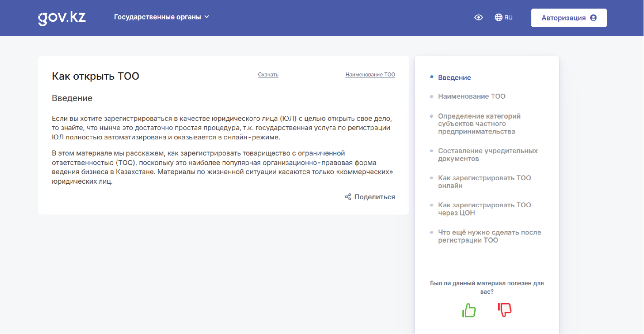Open Определение категорий субъектов частного предпринимательства

479,124
